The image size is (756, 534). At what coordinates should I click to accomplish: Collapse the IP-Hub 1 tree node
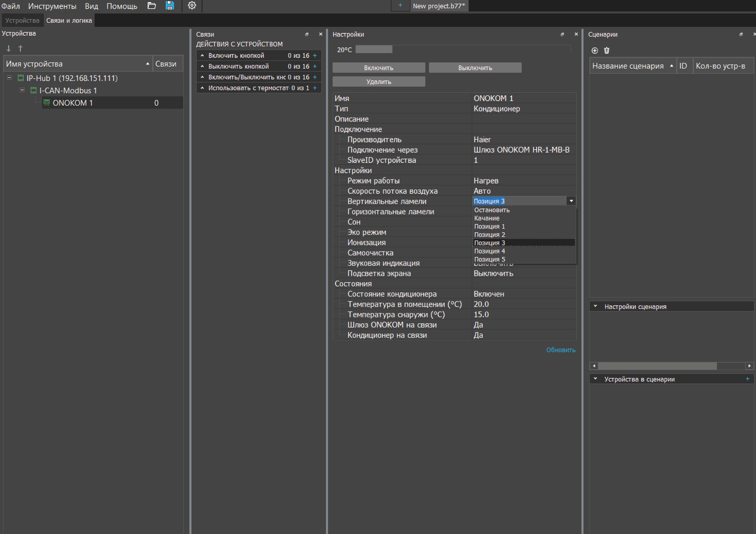point(10,78)
